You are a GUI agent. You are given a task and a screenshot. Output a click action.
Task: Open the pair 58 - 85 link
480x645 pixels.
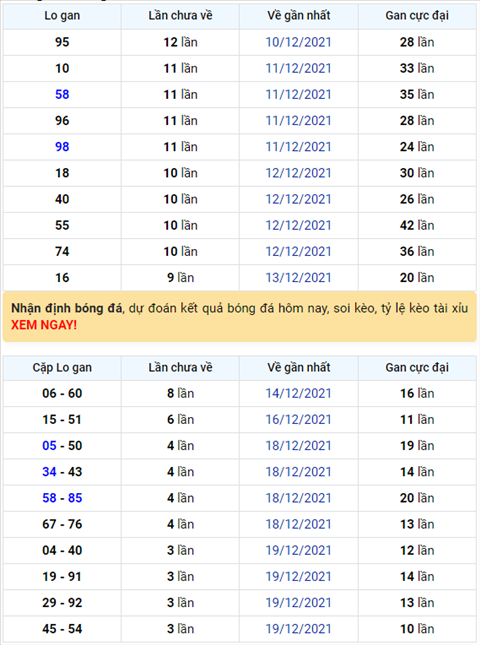pos(62,498)
